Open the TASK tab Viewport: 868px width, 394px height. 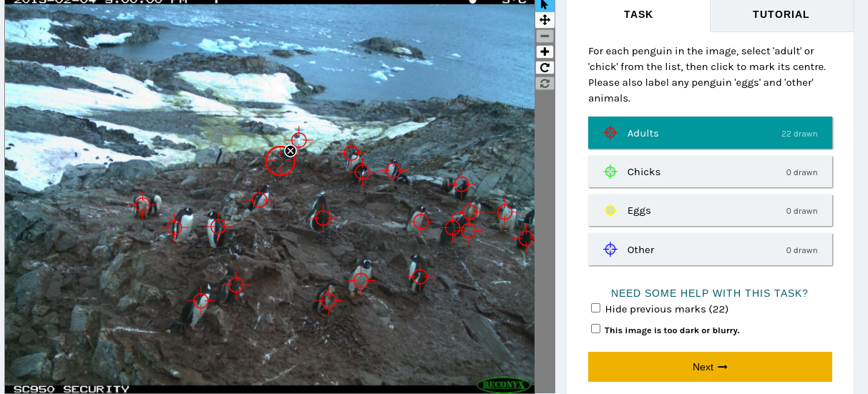click(638, 15)
